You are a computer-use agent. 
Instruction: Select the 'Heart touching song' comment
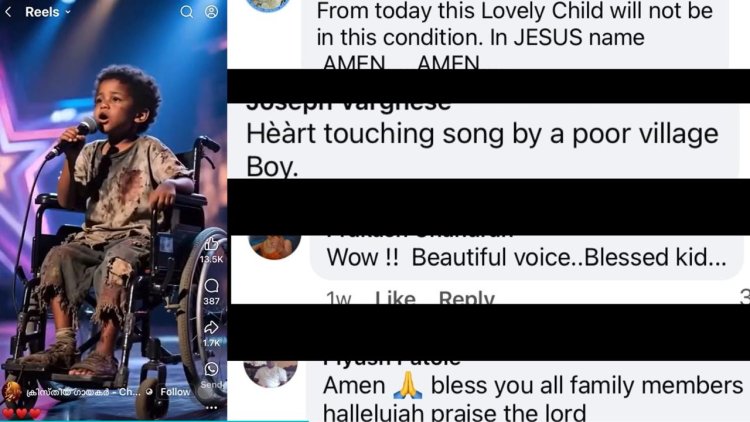tap(482, 149)
